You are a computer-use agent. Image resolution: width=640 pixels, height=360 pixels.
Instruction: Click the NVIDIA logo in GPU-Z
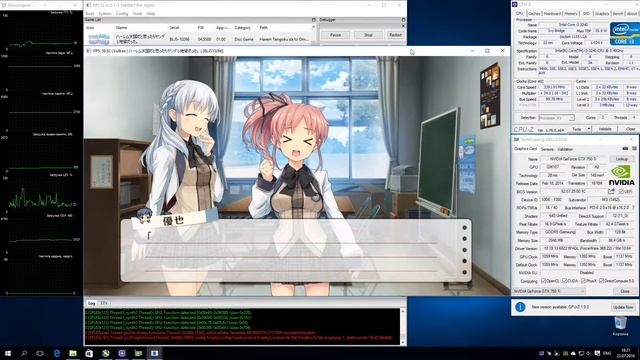tap(621, 176)
